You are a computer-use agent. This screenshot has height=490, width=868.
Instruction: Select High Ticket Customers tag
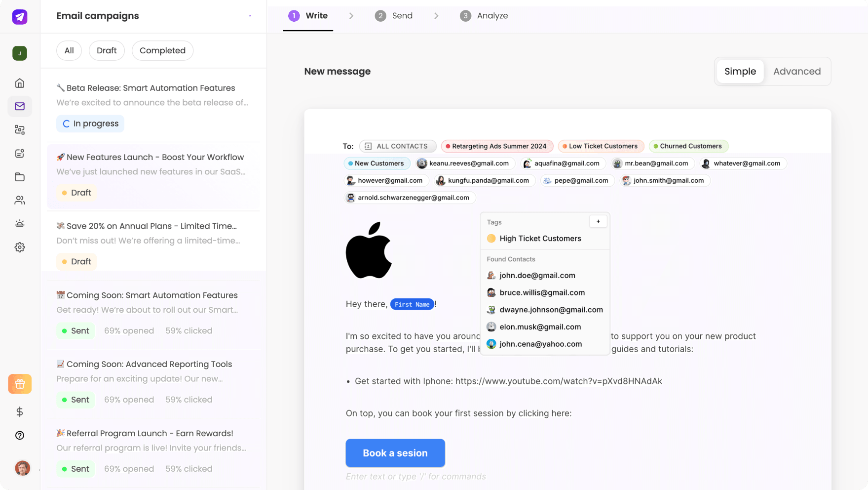point(540,239)
